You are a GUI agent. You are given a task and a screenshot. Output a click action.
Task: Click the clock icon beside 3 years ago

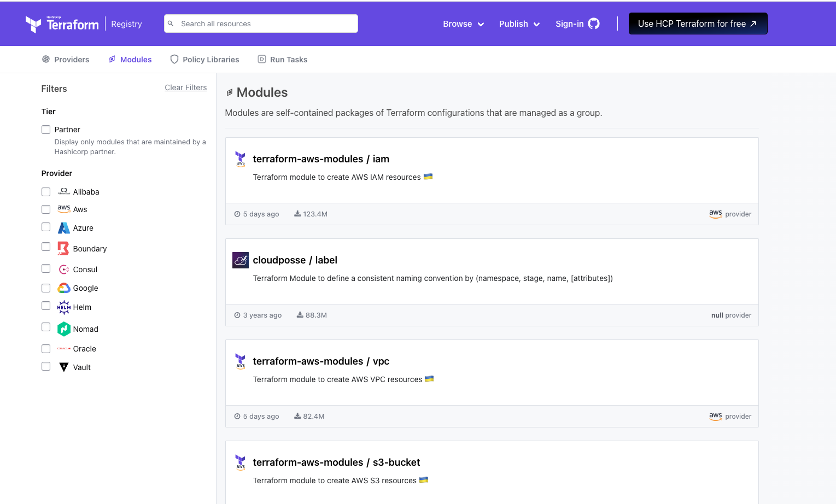(x=237, y=315)
